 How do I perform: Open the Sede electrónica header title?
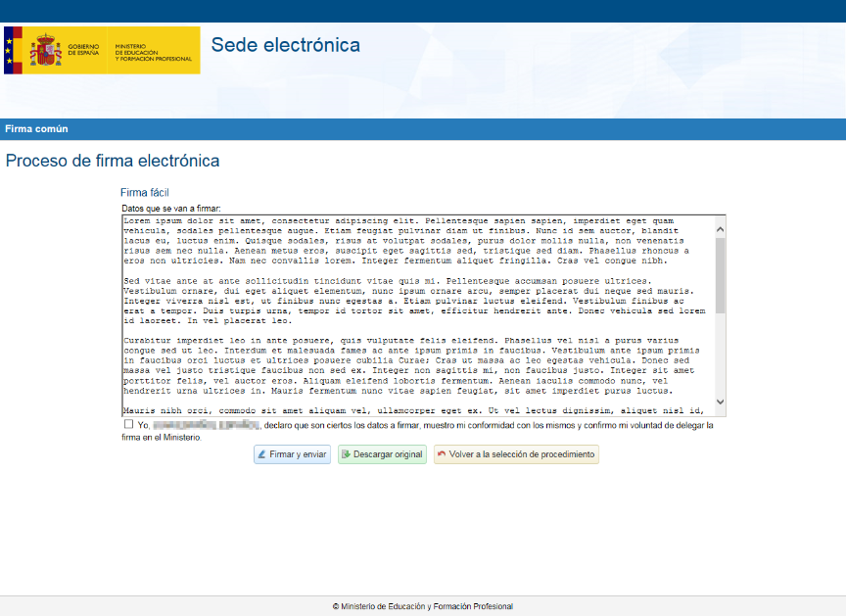pos(285,45)
